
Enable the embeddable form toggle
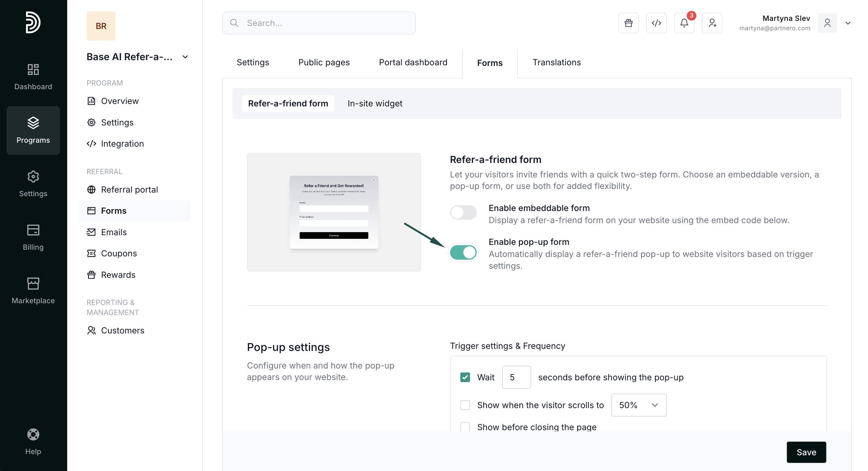463,213
